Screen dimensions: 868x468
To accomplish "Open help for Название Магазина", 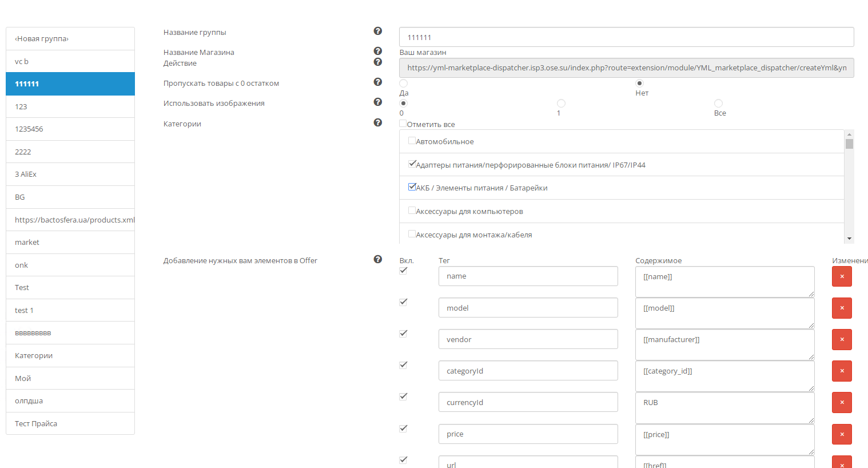I will click(378, 51).
